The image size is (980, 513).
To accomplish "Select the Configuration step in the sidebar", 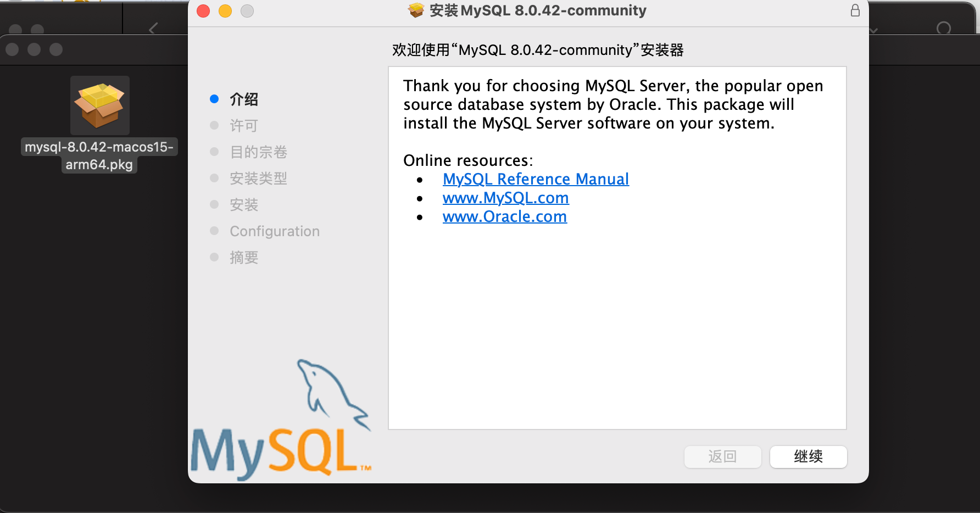I will point(275,231).
